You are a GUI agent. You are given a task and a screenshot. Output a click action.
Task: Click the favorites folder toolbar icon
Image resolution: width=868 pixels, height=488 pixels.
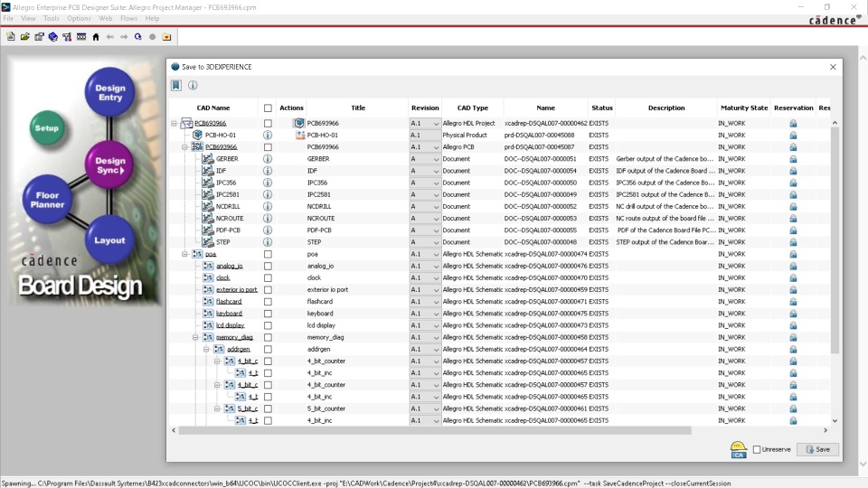tap(166, 36)
